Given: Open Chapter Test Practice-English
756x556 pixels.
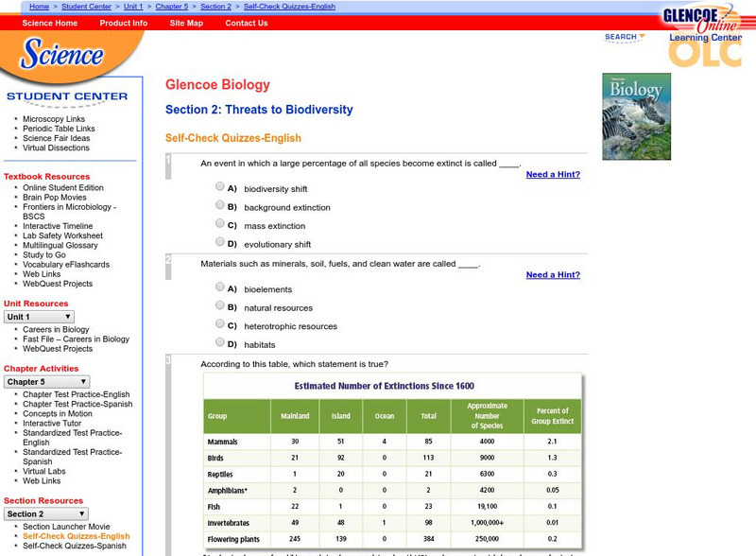Looking at the screenshot, I should click(77, 394).
